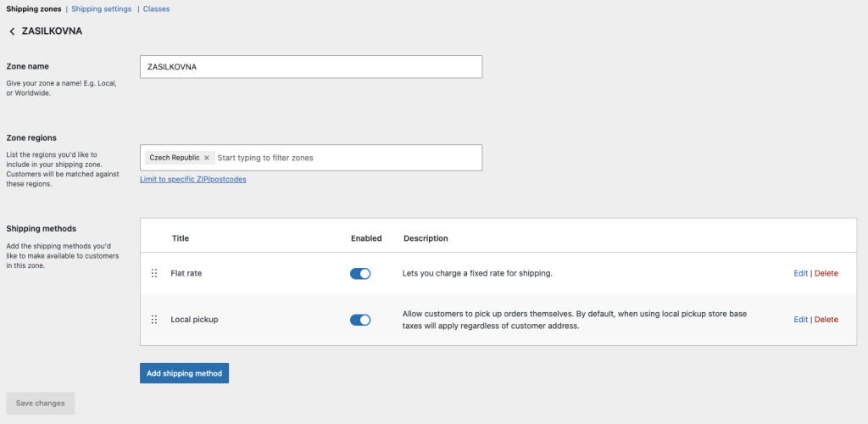Click the Save changes button
This screenshot has height=424, width=868.
point(41,403)
